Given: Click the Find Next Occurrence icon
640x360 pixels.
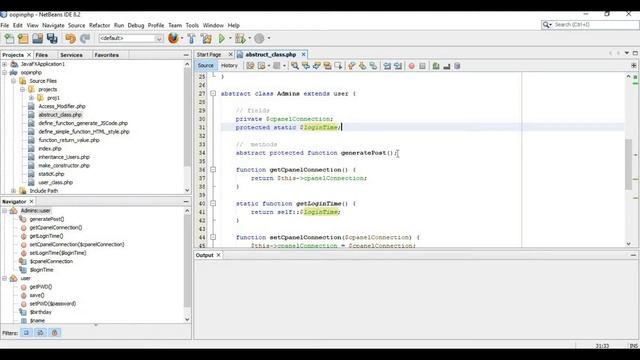Looking at the screenshot, I should click(x=316, y=66).
